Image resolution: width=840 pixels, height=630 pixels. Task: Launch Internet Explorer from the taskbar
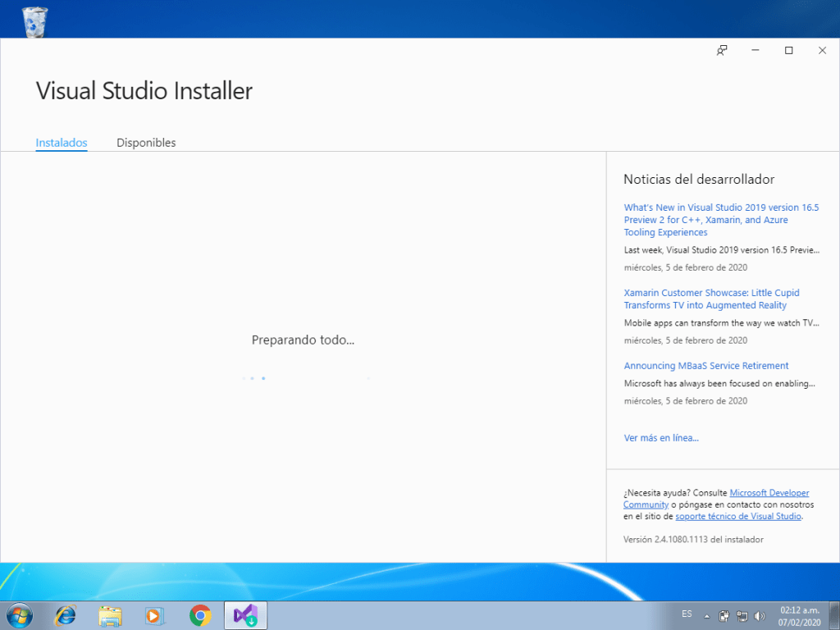click(x=65, y=614)
